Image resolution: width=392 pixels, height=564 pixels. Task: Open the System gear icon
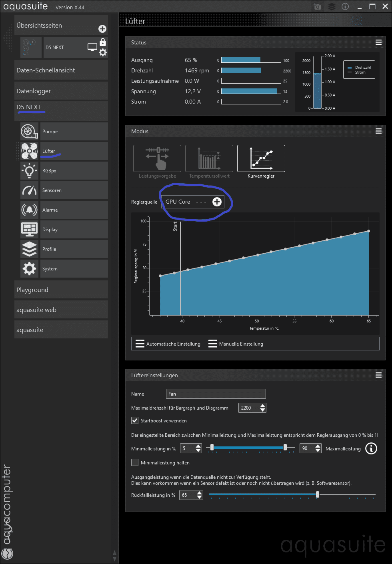pos(30,268)
